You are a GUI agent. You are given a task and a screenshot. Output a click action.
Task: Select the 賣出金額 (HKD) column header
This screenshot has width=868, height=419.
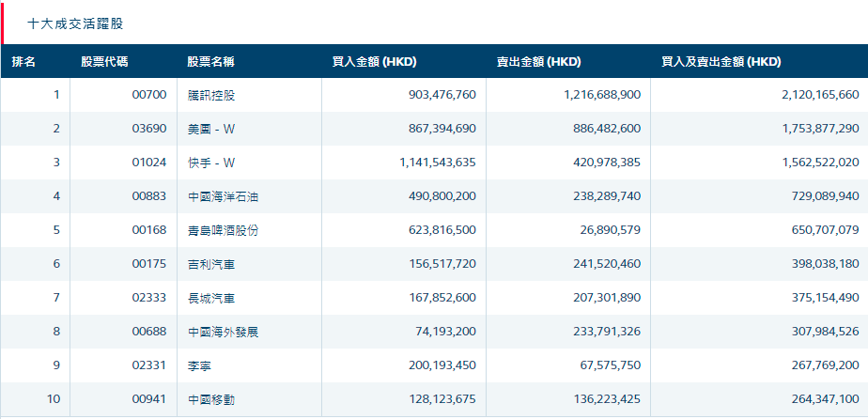point(538,62)
